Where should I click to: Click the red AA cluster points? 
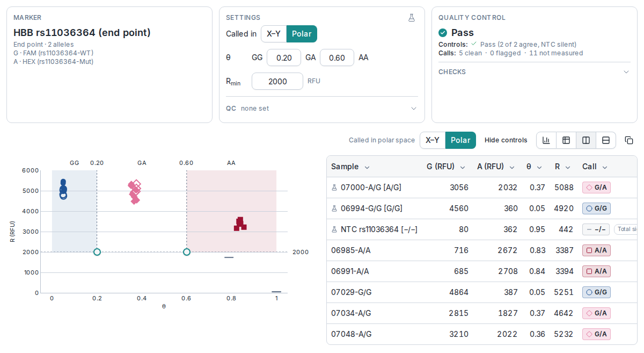tap(240, 224)
